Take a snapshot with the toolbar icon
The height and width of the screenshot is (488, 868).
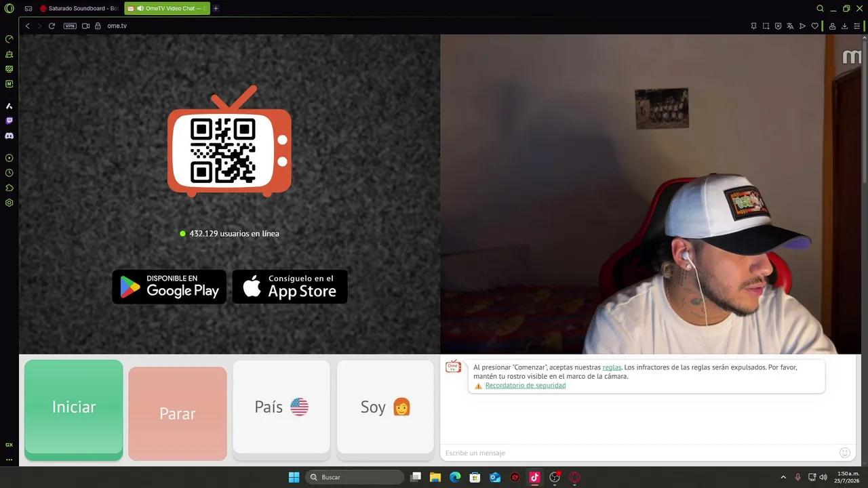click(x=766, y=26)
